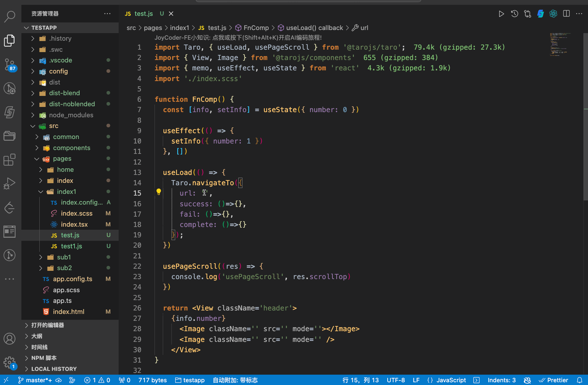Image resolution: width=588 pixels, height=385 pixels.
Task: Expand the .history folder
Action: click(70, 38)
